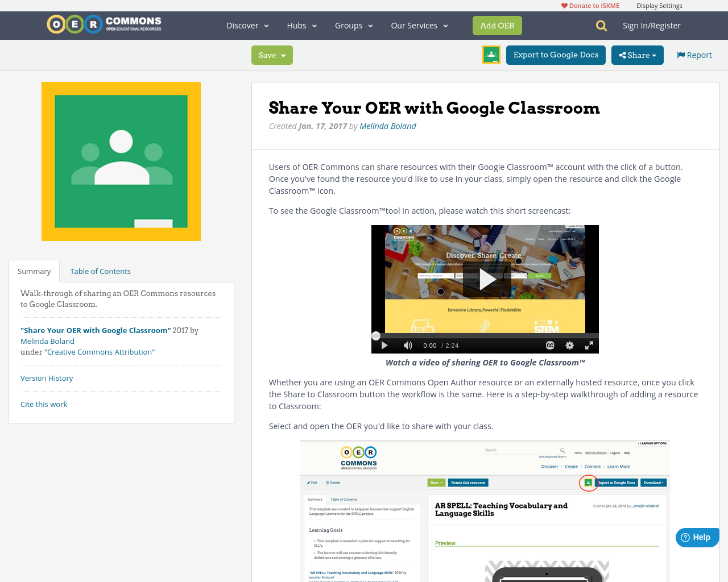728x582 pixels.
Task: Open the Help widget in the corner
Action: 697,537
